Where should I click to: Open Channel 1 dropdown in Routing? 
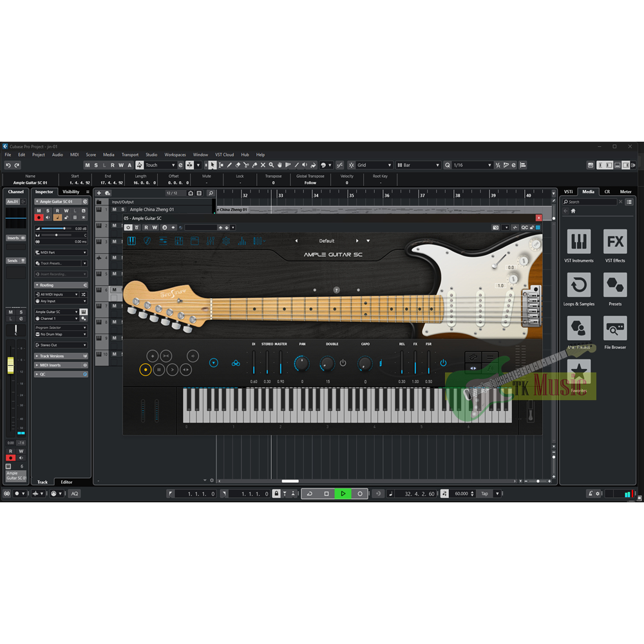pos(57,319)
